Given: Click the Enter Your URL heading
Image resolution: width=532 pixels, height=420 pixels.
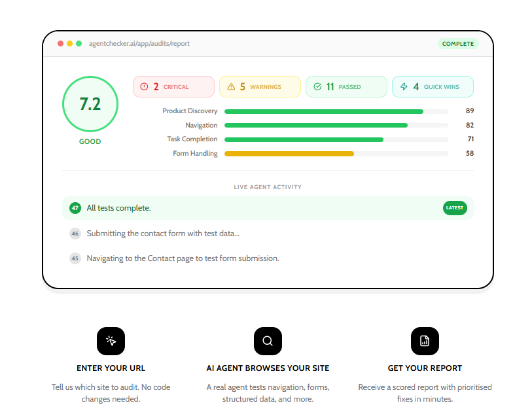Looking at the screenshot, I should coord(111,368).
